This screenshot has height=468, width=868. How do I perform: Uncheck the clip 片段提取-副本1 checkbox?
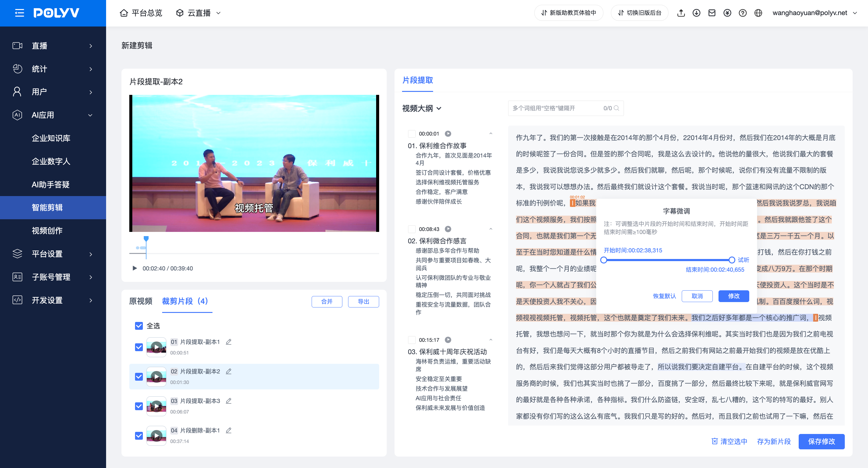pyautogui.click(x=139, y=347)
